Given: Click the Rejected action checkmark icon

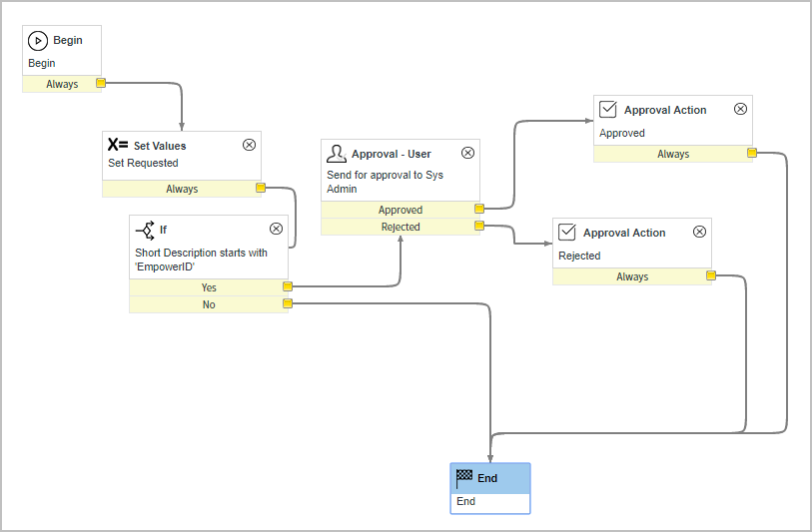Looking at the screenshot, I should pos(566,233).
